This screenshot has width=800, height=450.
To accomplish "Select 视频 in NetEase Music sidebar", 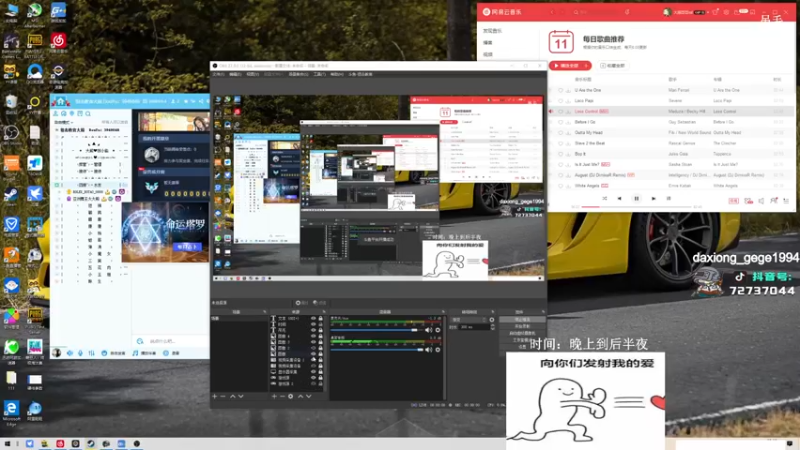I will (x=488, y=54).
